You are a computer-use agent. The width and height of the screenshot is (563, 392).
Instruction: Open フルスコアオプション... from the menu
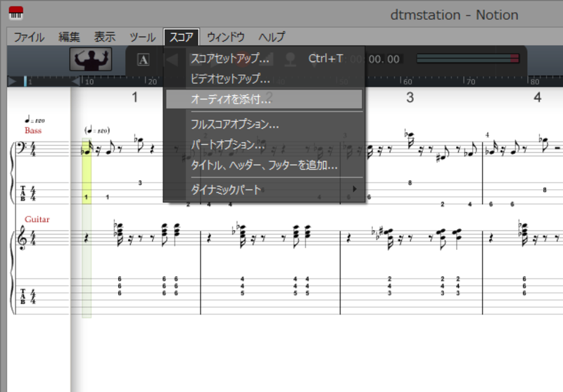pos(264,124)
